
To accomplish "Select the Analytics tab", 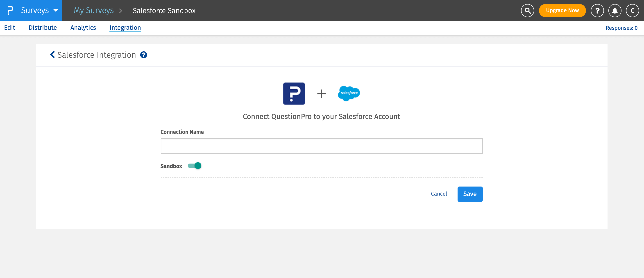I will (83, 27).
